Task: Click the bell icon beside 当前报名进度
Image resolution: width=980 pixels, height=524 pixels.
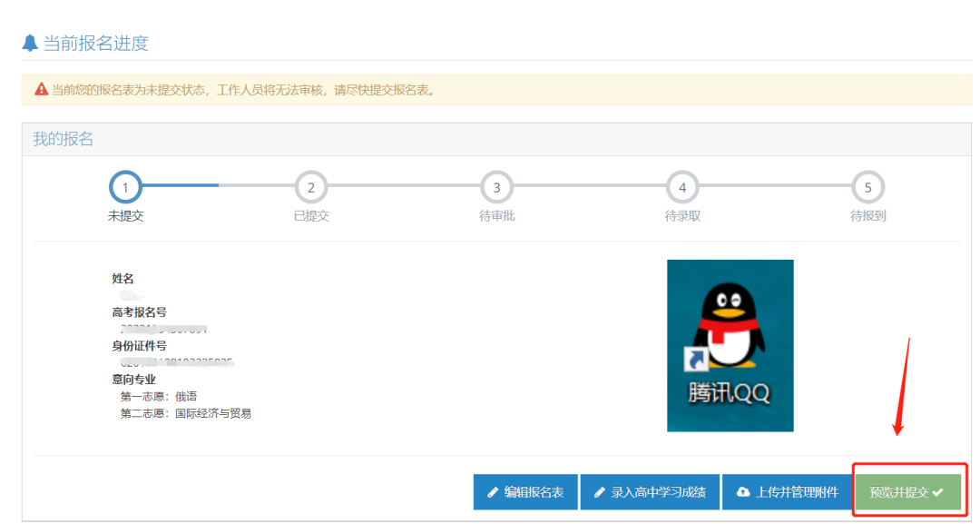Action: 30,43
